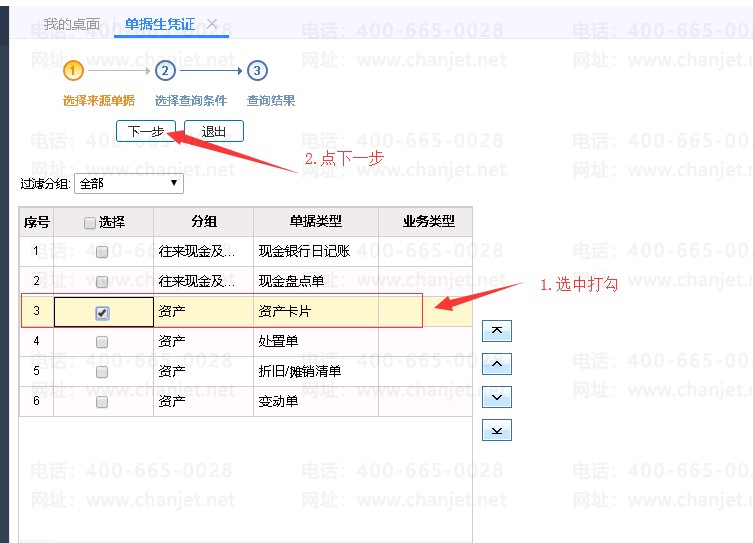Screen dimensions: 753x543
Task: Click 资产 group cell in row 4
Action: pos(204,341)
